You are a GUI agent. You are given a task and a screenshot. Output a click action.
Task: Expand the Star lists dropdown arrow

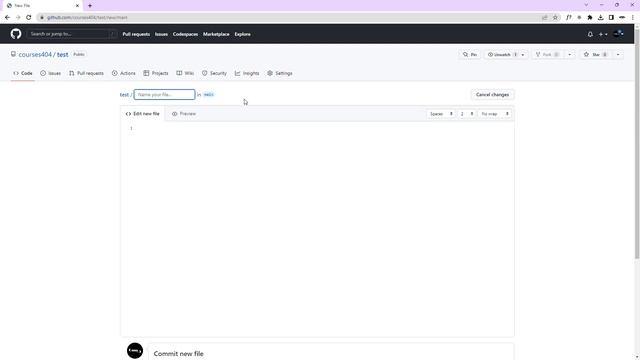coord(618,54)
